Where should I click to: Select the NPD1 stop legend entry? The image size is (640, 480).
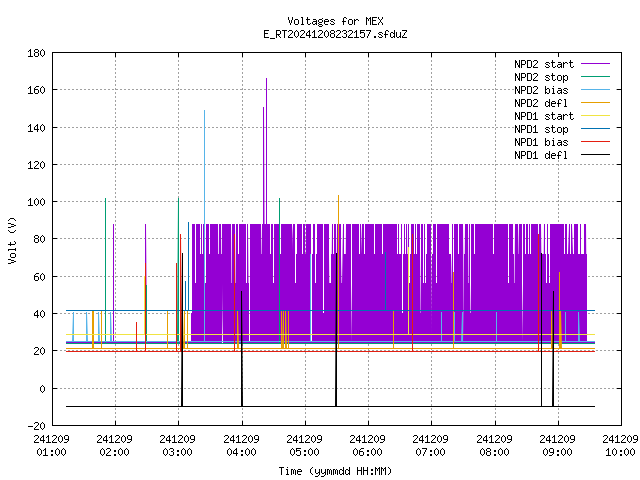click(x=541, y=129)
